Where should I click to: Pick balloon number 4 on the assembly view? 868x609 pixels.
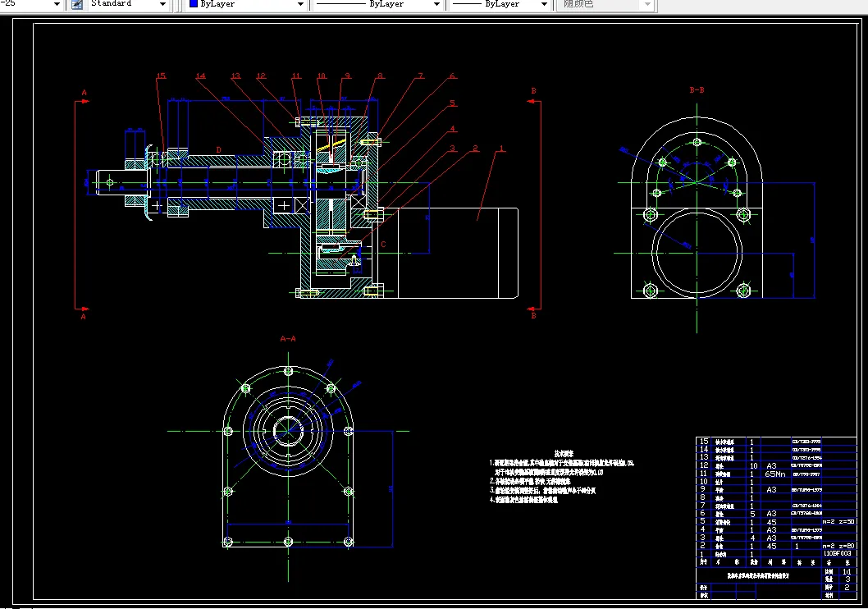(452, 129)
